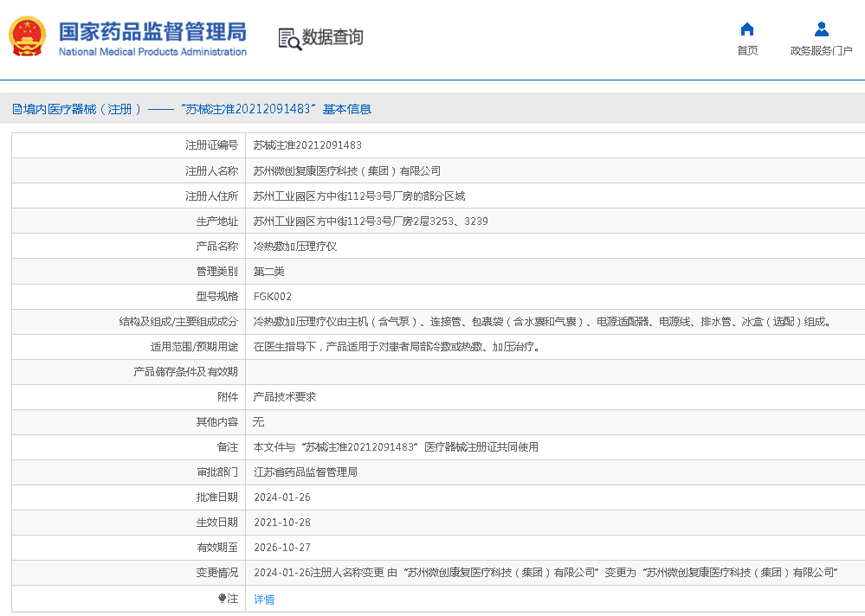Screen dimensions: 865x616
Task: Click the model spec value FGK002
Action: point(273,297)
